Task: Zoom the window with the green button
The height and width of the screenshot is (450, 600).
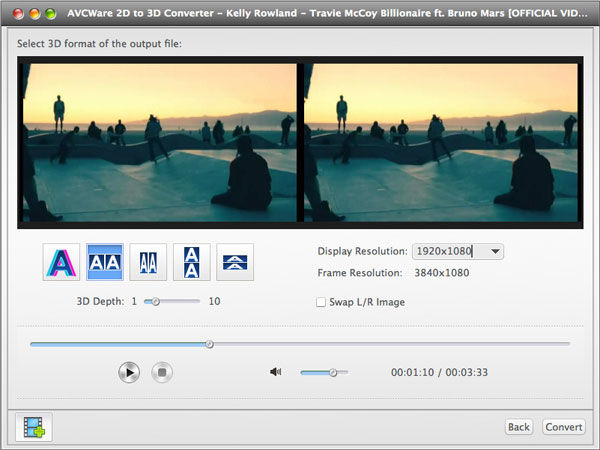Action: [x=50, y=14]
